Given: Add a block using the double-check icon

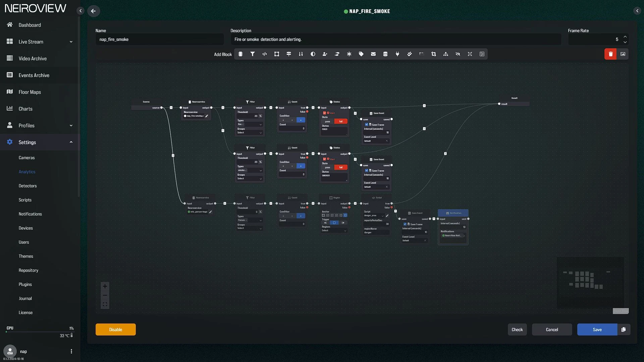Looking at the screenshot, I should (x=410, y=54).
